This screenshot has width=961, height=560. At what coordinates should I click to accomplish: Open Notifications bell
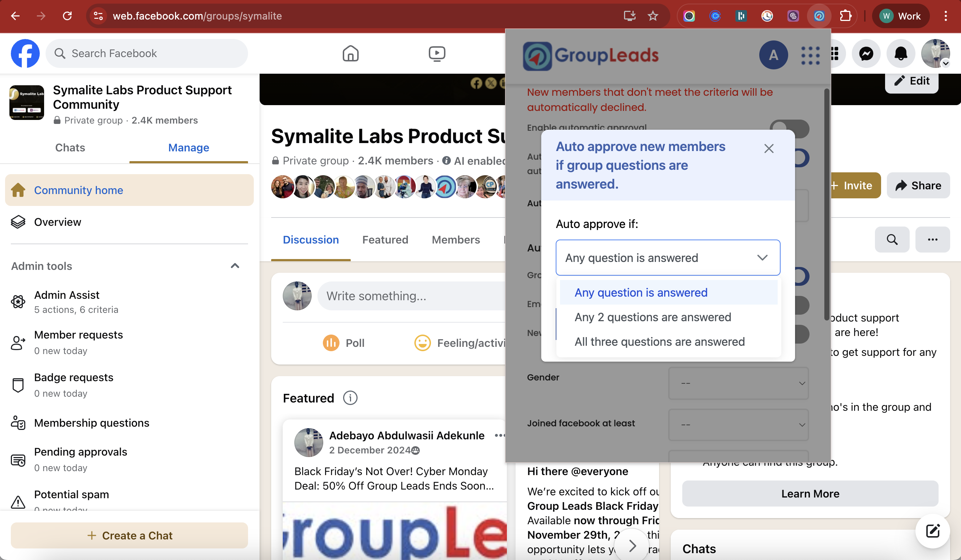900,53
